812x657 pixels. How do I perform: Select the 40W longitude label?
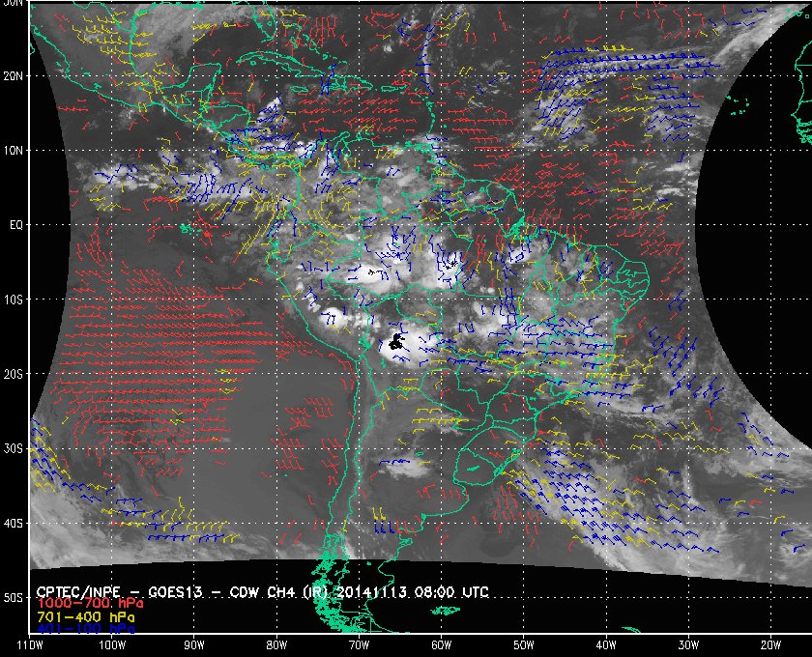606,645
